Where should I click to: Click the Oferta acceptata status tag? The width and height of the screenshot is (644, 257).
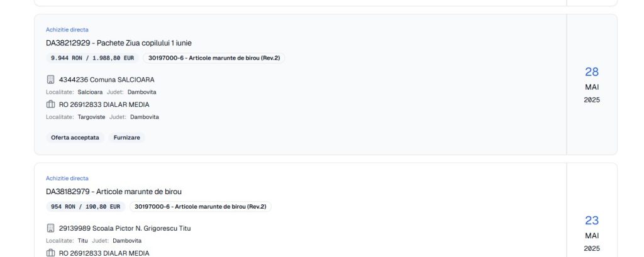point(75,138)
